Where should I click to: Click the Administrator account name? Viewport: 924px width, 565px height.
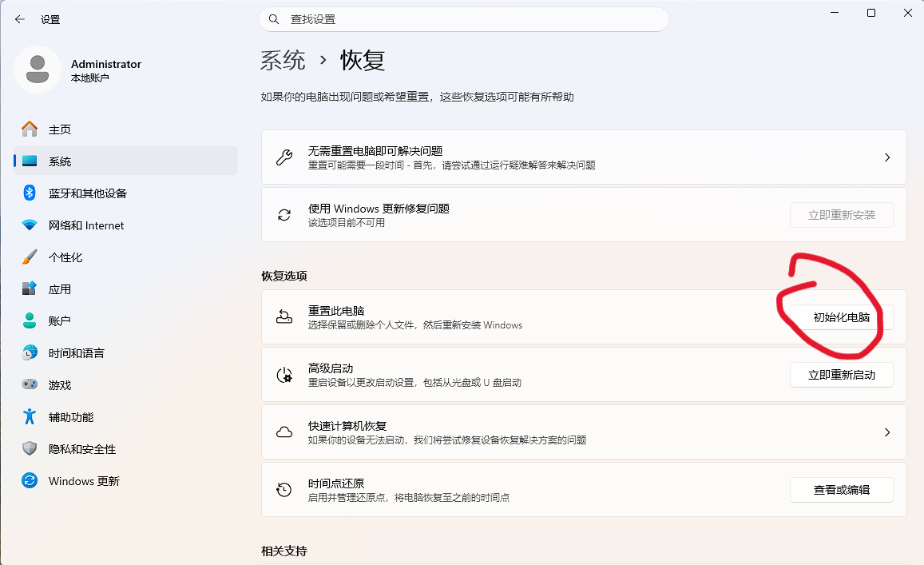pos(106,64)
